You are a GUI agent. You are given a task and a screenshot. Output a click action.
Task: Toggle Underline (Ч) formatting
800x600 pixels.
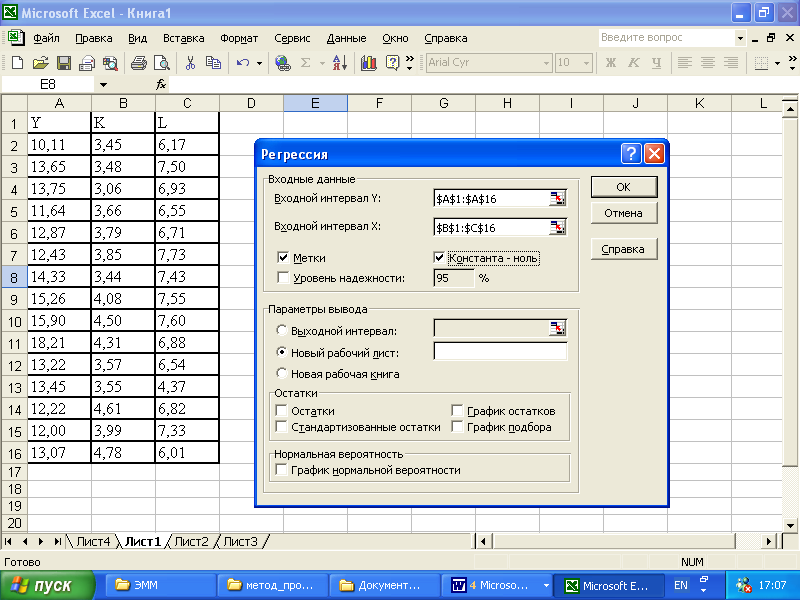click(657, 63)
